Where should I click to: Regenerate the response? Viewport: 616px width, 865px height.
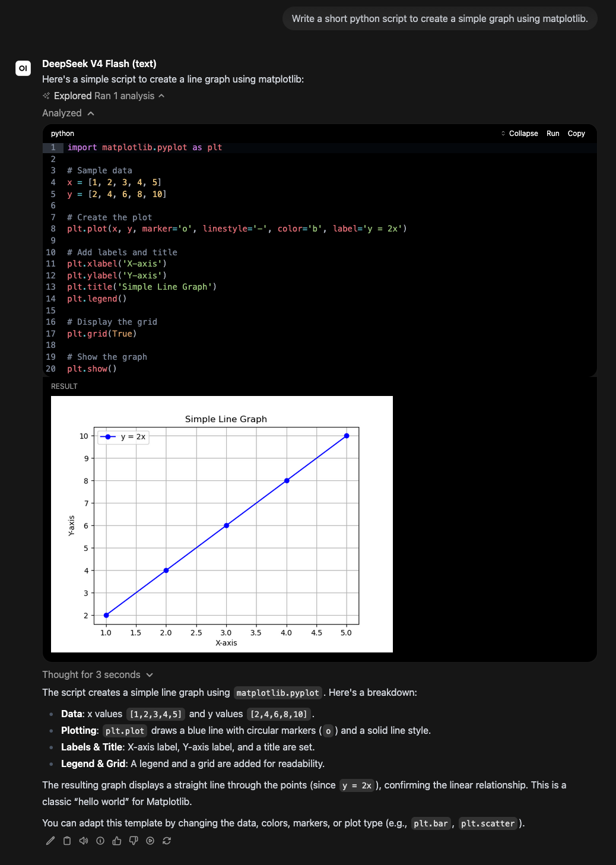tap(167, 841)
